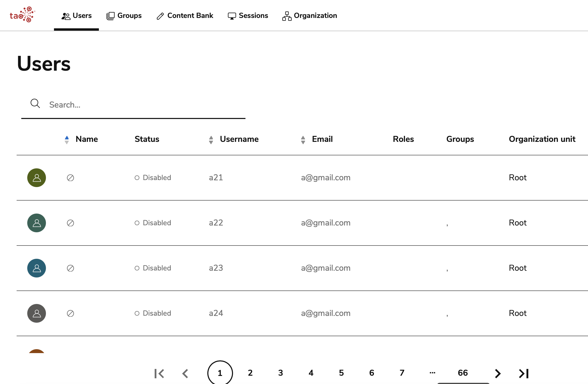
Task: Click the Sessions monitor icon
Action: (x=232, y=16)
